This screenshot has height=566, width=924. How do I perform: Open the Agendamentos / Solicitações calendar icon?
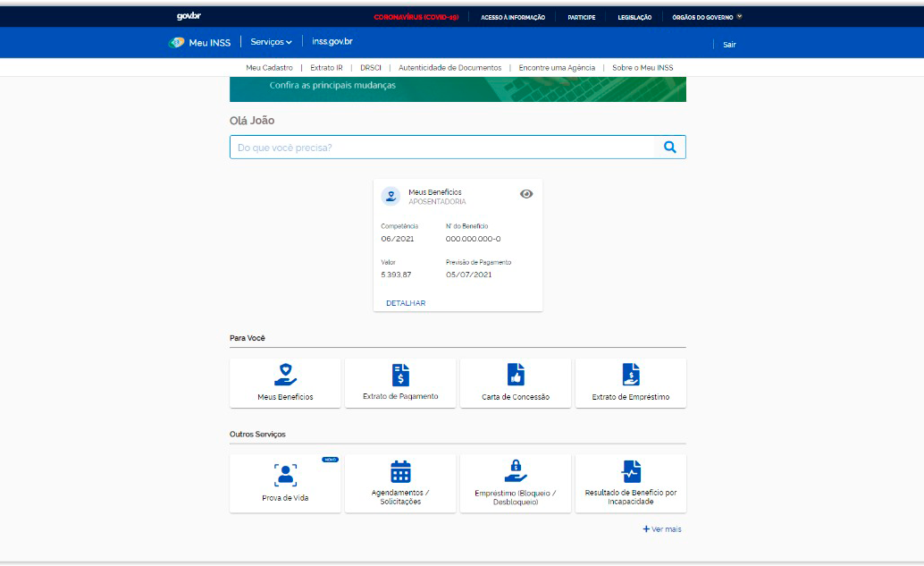click(400, 471)
